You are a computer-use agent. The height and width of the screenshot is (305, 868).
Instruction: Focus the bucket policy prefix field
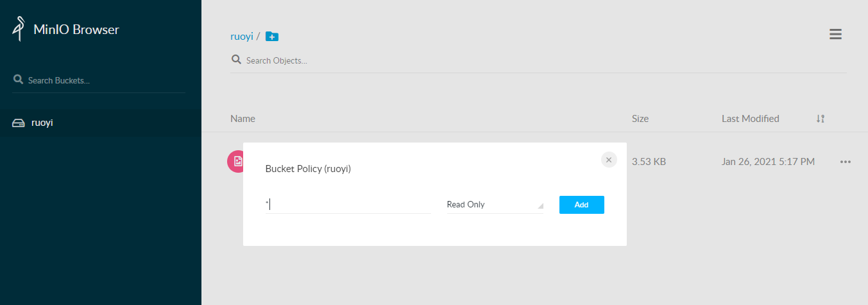click(350, 205)
